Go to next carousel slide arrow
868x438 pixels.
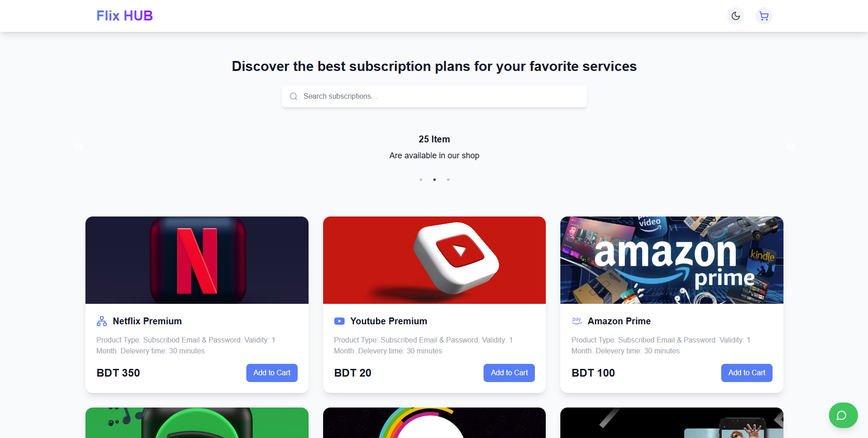click(790, 147)
